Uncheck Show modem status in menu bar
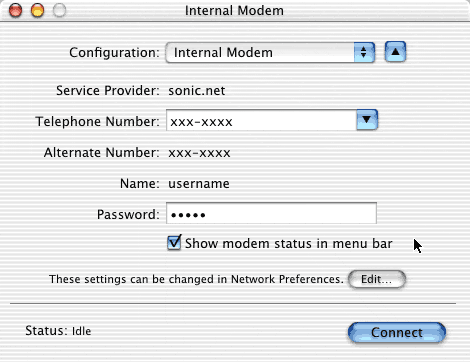Image resolution: width=470 pixels, height=362 pixels. tap(174, 242)
